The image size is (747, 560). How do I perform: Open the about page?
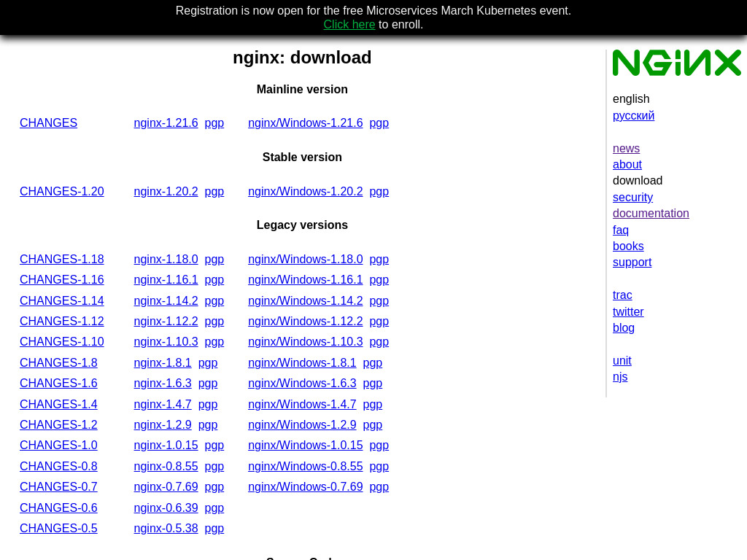tap(627, 164)
